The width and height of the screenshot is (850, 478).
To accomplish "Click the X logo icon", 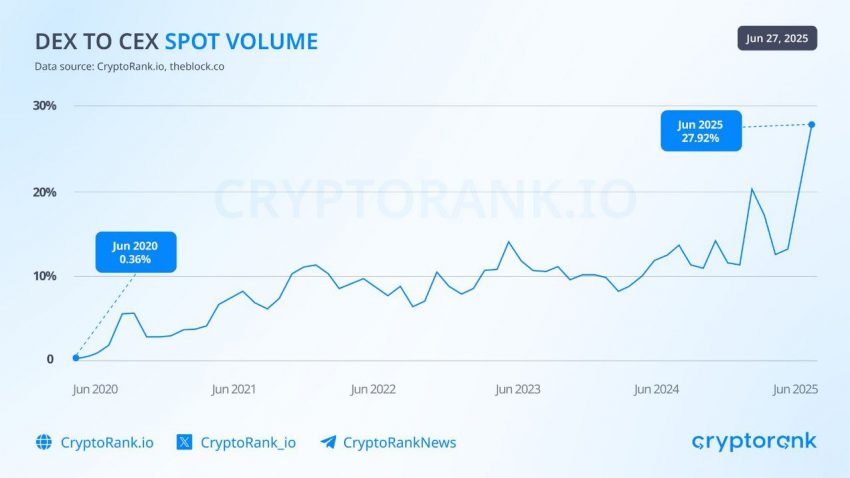I will click(x=184, y=442).
